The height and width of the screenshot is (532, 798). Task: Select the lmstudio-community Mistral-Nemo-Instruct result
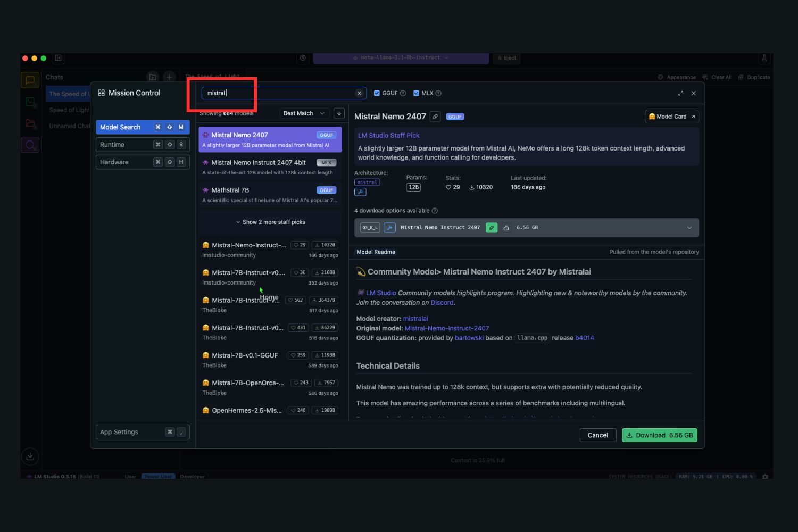(x=270, y=250)
